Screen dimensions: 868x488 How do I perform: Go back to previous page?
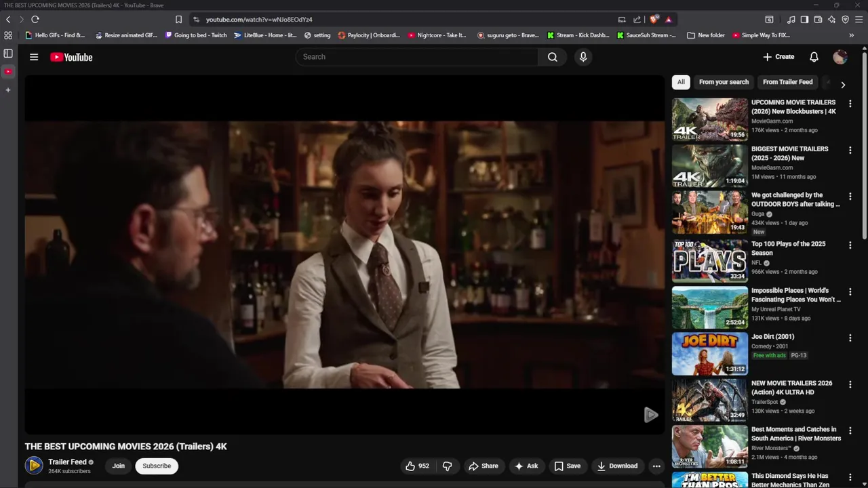pyautogui.click(x=8, y=20)
